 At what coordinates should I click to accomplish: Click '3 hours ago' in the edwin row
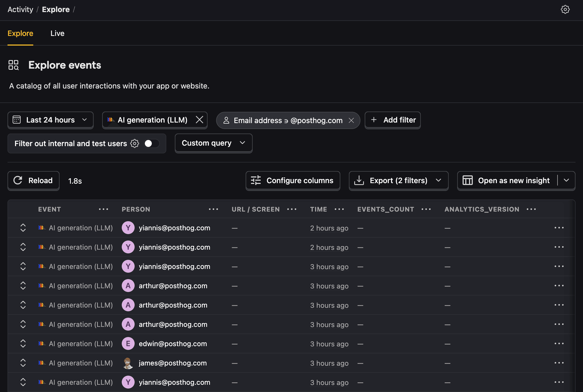329,344
